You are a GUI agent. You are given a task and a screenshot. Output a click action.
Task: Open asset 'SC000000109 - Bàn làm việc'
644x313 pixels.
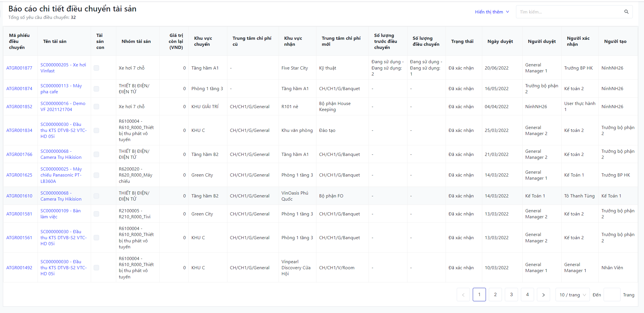coord(60,214)
